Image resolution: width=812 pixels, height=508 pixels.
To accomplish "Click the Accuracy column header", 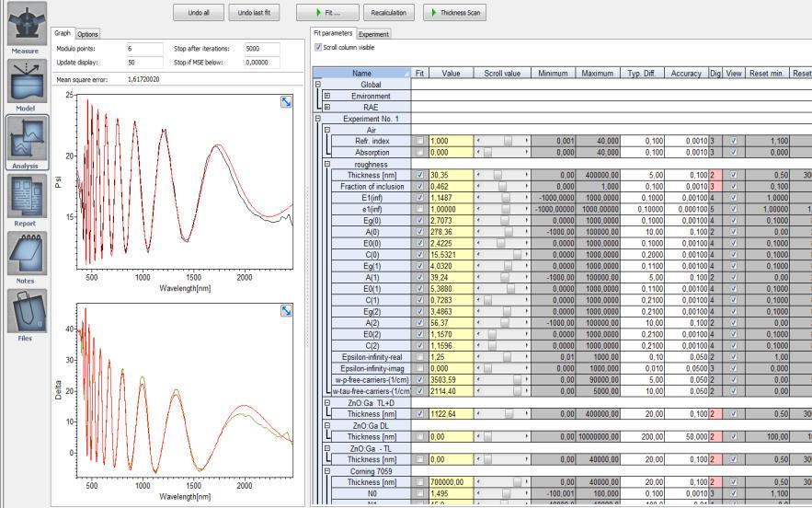I will click(686, 73).
